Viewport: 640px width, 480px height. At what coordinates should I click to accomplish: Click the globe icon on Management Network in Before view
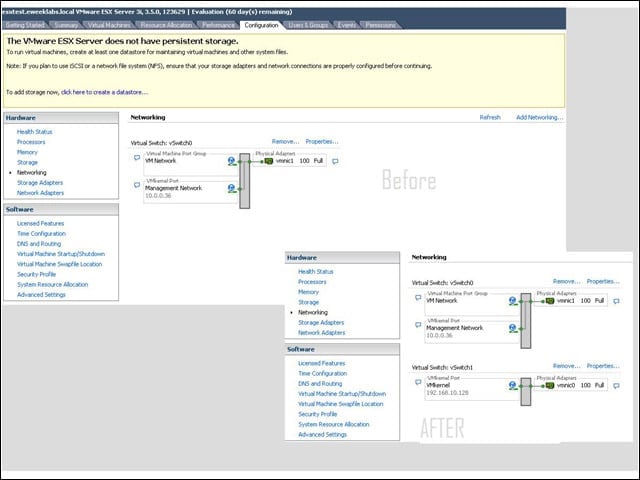[x=231, y=188]
